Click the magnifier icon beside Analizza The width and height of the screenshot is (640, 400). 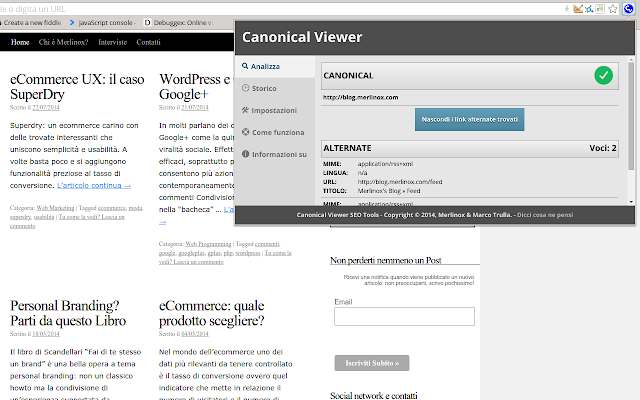245,66
